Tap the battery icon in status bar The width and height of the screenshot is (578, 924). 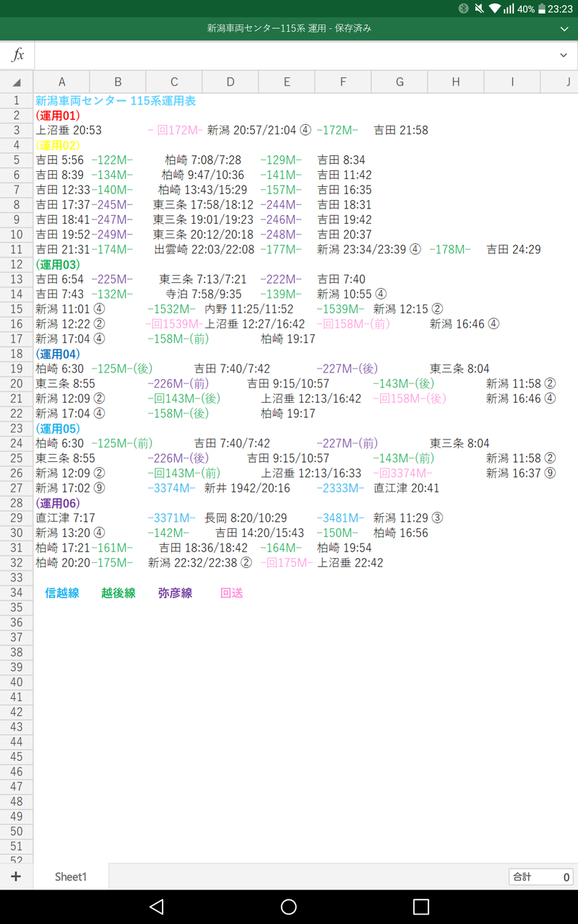click(x=542, y=9)
